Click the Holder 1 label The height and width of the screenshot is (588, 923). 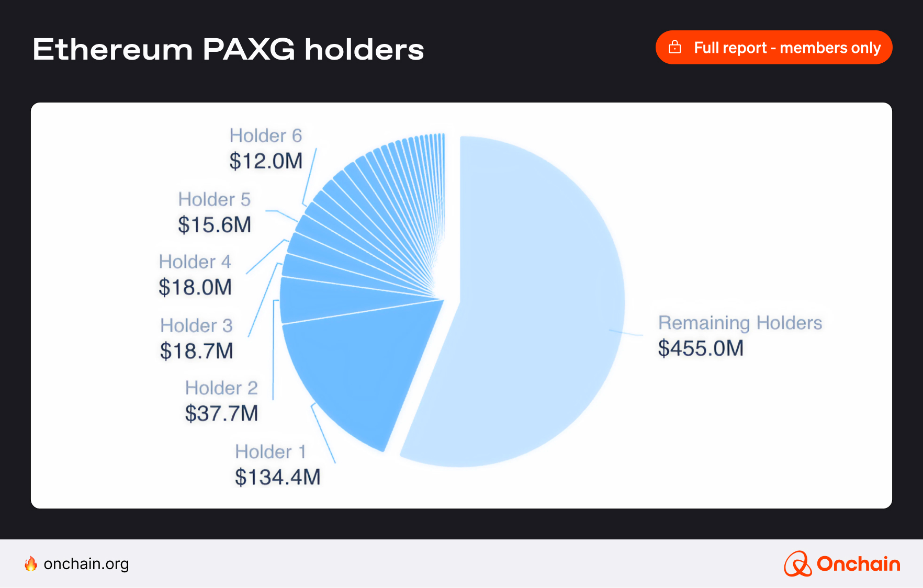(270, 451)
